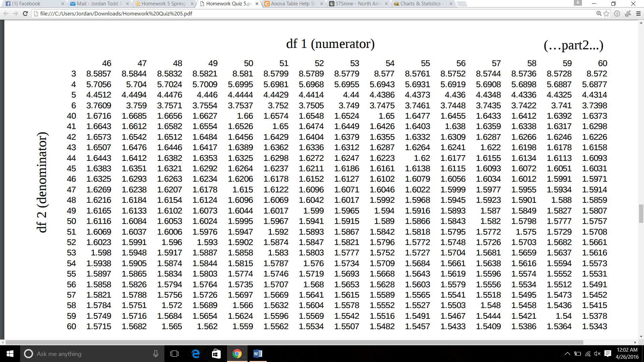This screenshot has height=362, width=644.
Task: Open a new tab
Action: [462, 4]
